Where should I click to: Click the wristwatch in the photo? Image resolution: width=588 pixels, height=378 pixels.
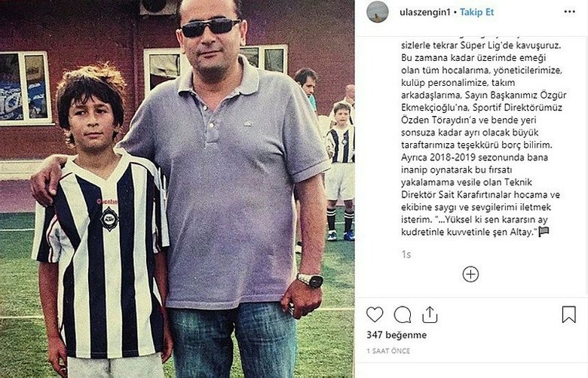[x=311, y=280]
